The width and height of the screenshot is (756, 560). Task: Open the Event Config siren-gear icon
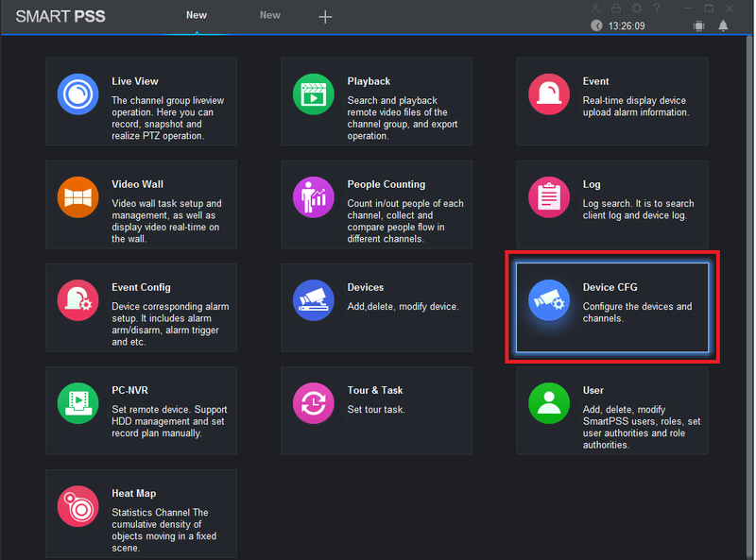[78, 300]
